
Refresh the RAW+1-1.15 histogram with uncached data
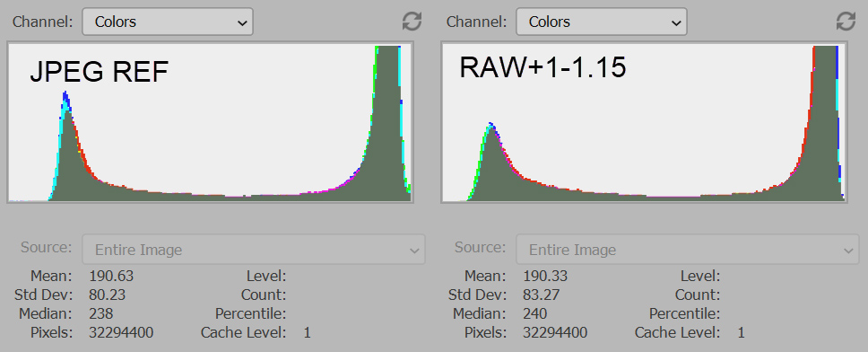pyautogui.click(x=846, y=22)
